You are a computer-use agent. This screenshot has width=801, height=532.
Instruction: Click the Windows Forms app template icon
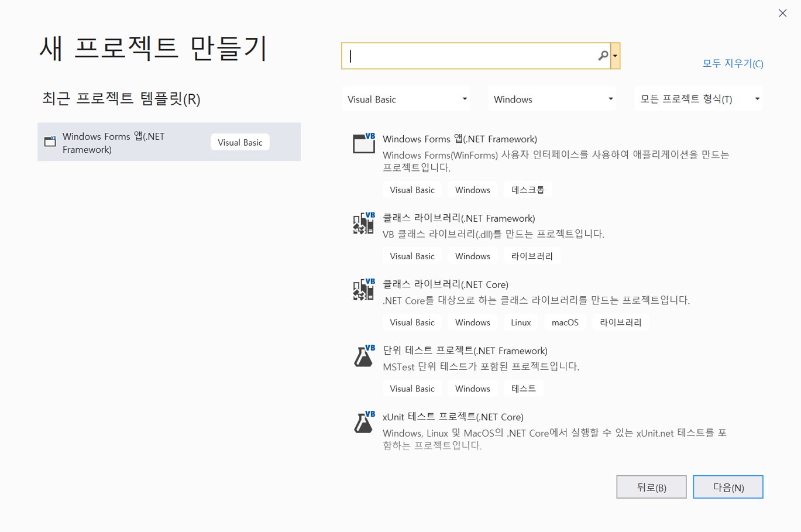pyautogui.click(x=364, y=143)
